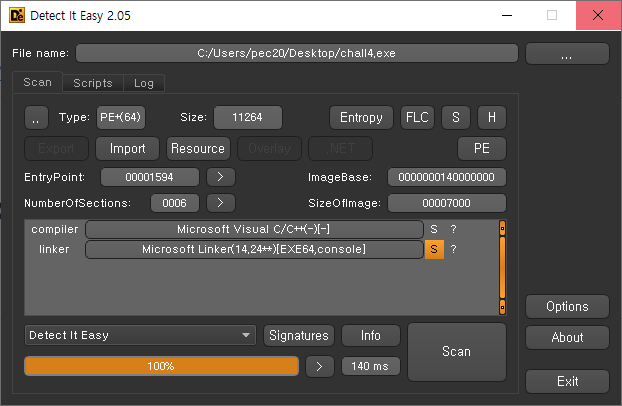Switch to the Log tab
The height and width of the screenshot is (406, 622).
click(144, 83)
